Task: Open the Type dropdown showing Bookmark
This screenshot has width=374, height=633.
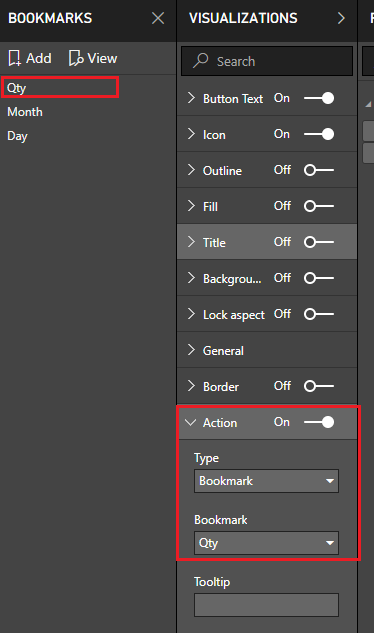Action: coord(266,481)
